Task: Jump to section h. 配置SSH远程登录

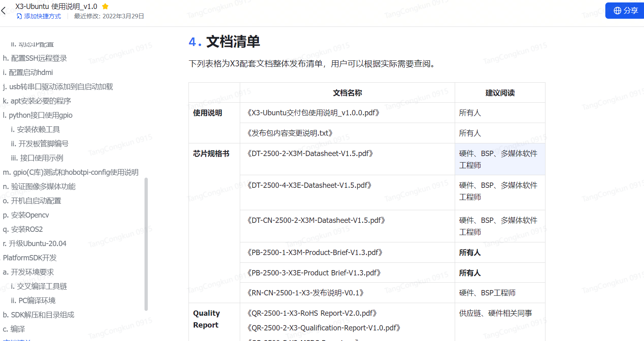Action: [x=35, y=58]
